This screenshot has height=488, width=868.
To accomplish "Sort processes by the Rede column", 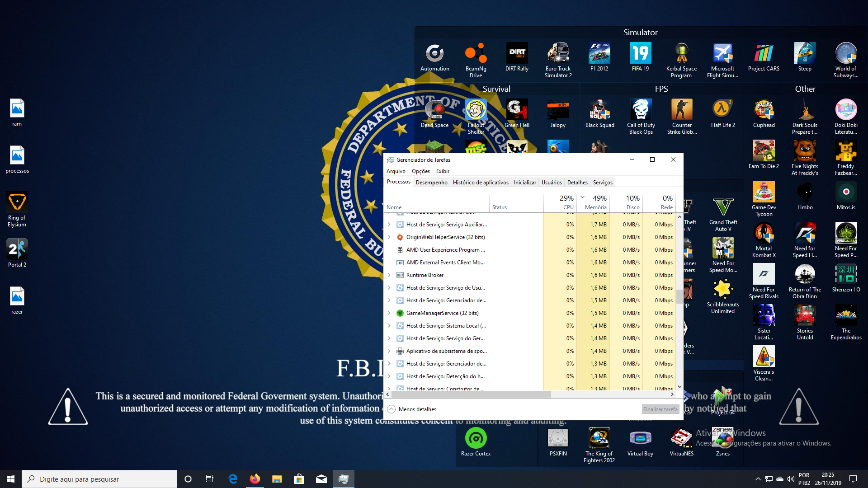I will pos(659,202).
